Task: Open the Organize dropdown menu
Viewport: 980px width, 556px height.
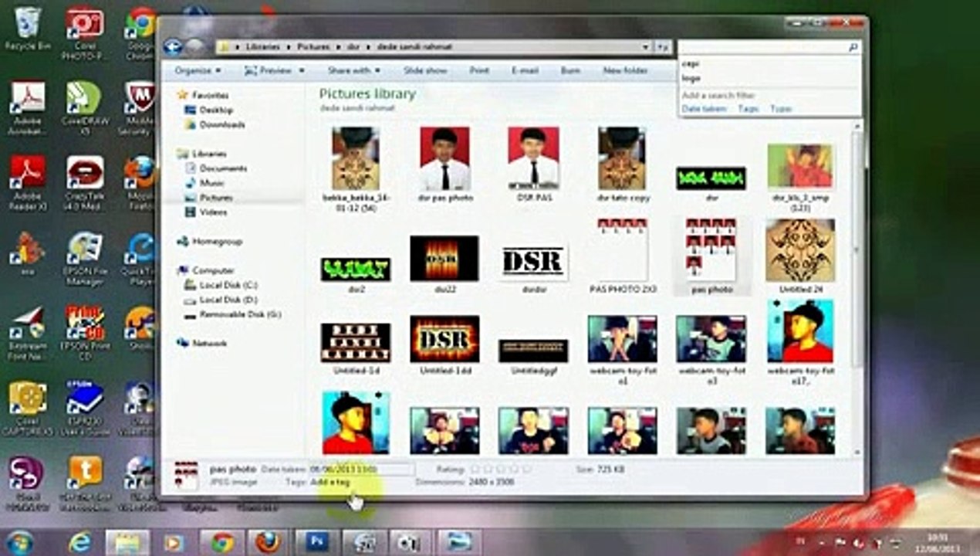Action: point(198,70)
